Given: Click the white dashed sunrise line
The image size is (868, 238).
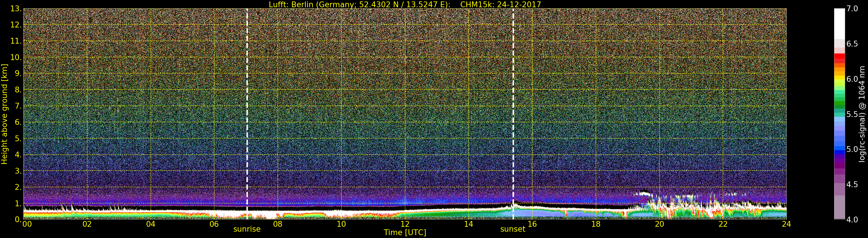Looking at the screenshot, I should 247,101.
